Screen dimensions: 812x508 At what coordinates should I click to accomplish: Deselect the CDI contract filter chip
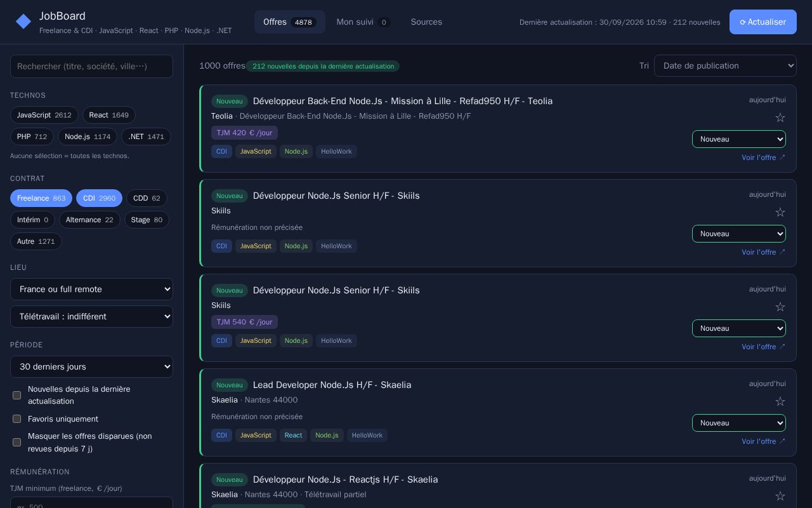click(x=99, y=198)
